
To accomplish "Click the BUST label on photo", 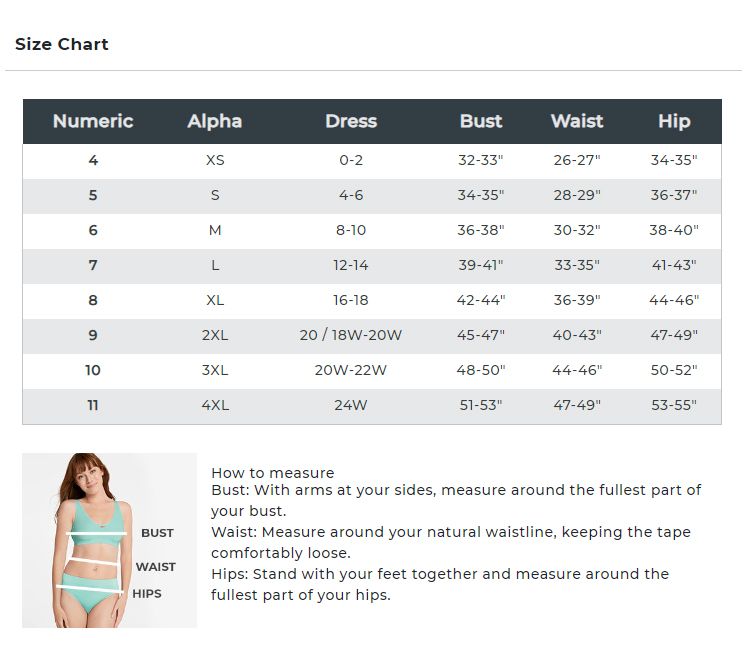I will pos(157,533).
